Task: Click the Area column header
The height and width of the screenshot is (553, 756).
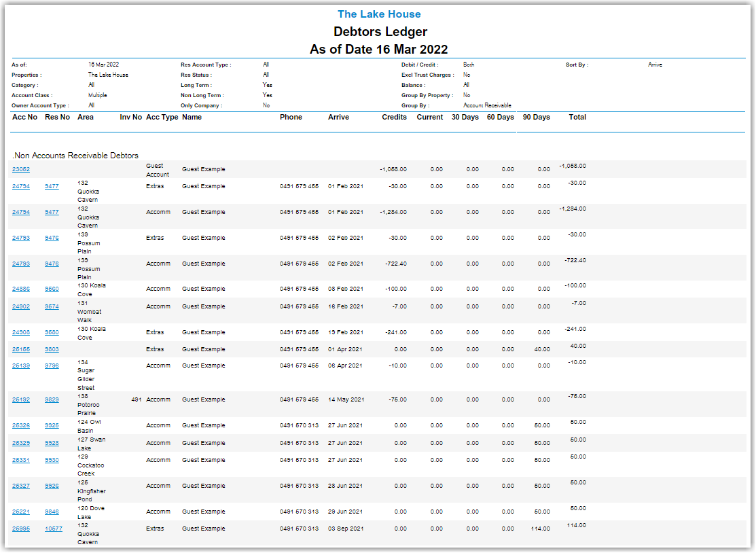Action: click(86, 117)
